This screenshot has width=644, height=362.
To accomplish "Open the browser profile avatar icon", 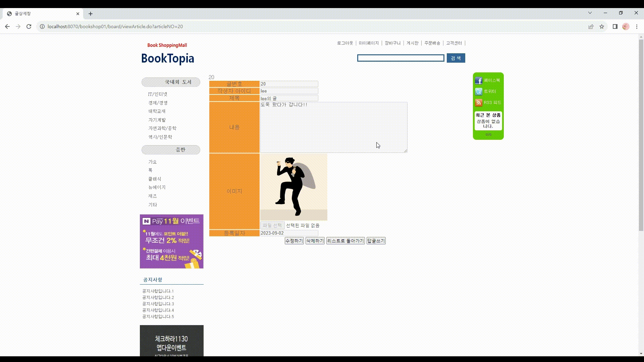I will pyautogui.click(x=626, y=26).
